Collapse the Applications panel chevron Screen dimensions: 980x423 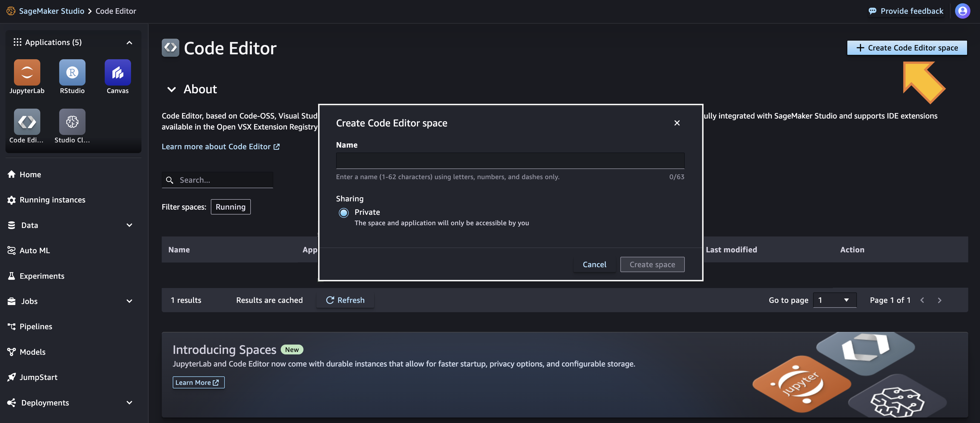pyautogui.click(x=129, y=42)
